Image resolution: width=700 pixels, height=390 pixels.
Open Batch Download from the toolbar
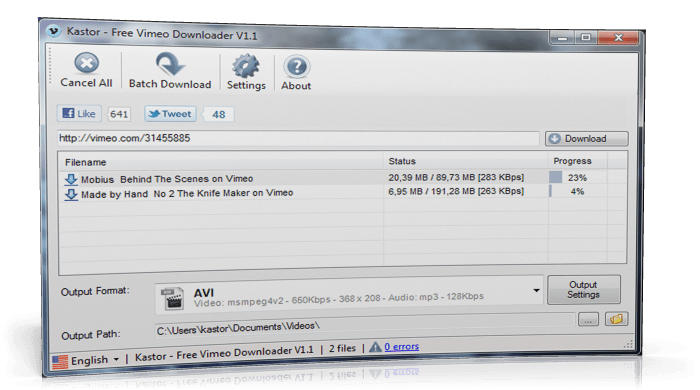click(170, 70)
